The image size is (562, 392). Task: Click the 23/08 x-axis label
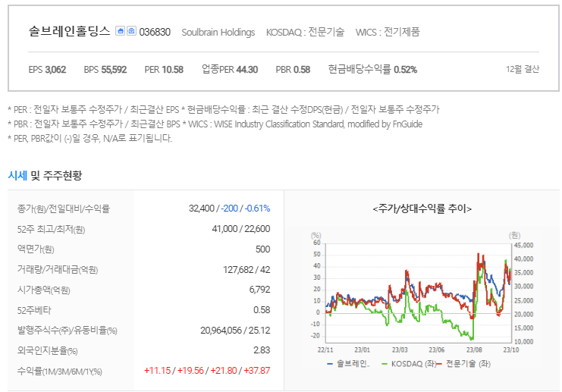(474, 350)
